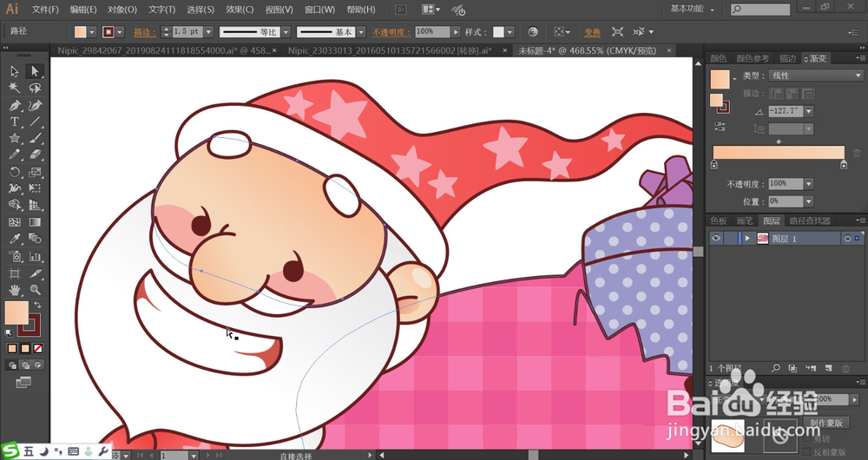Expand the 图层 1 layer tree
The image size is (868, 460).
coord(747,238)
